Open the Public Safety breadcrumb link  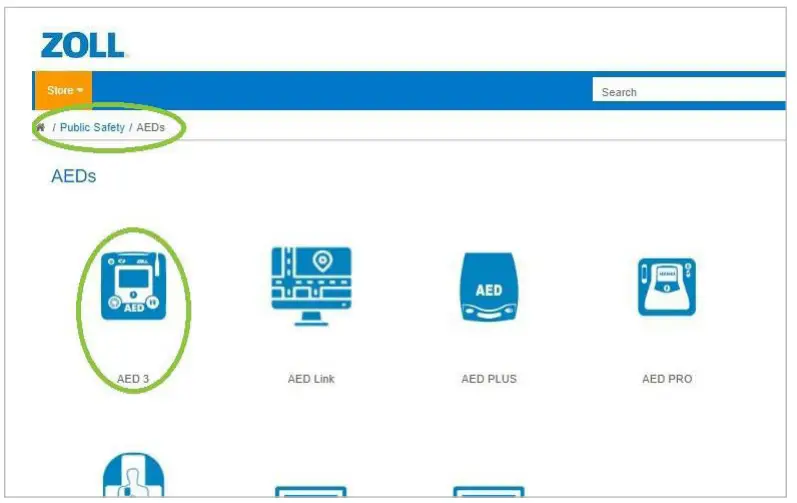[92, 127]
